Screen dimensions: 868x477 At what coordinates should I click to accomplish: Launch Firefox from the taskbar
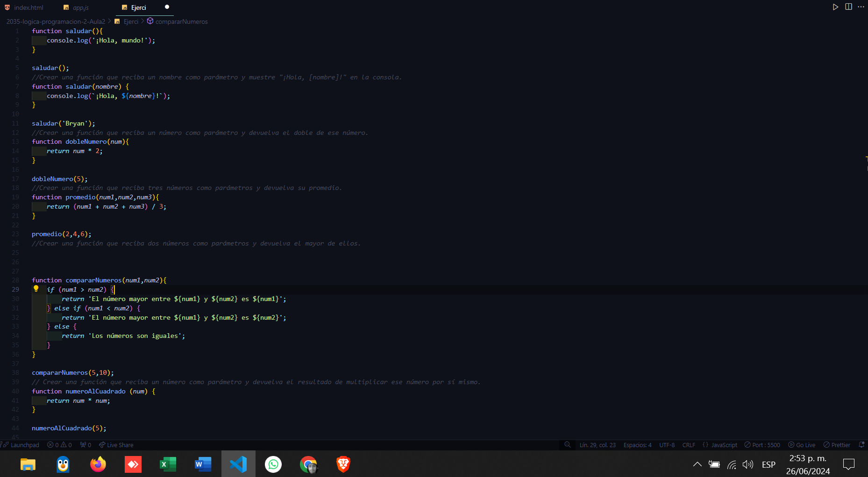[x=98, y=464]
